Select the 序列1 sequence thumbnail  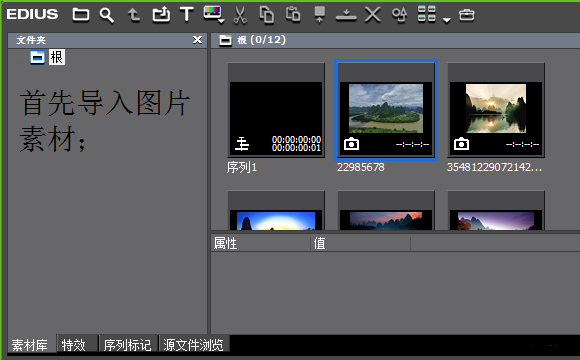pos(276,110)
